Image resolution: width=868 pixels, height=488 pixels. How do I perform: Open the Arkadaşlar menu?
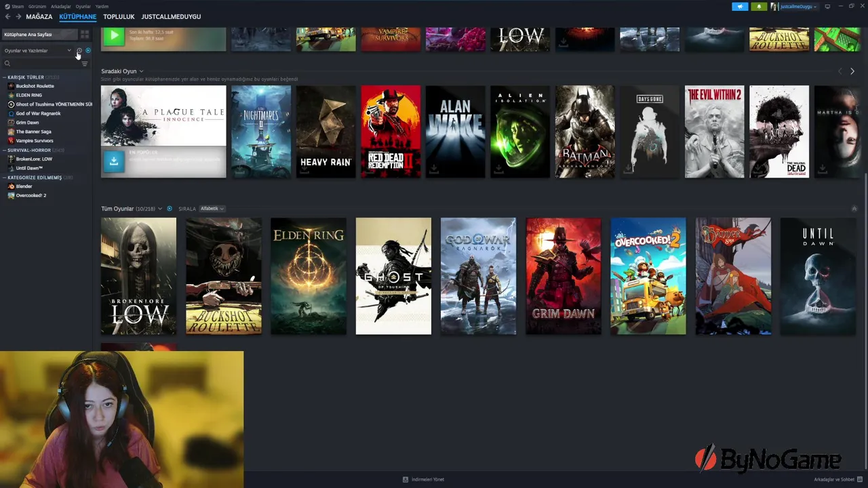point(60,6)
